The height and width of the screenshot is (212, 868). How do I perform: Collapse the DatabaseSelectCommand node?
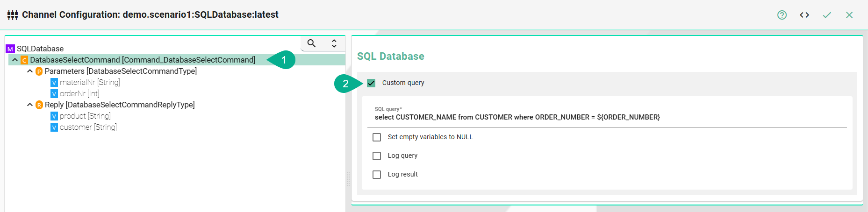pos(15,60)
